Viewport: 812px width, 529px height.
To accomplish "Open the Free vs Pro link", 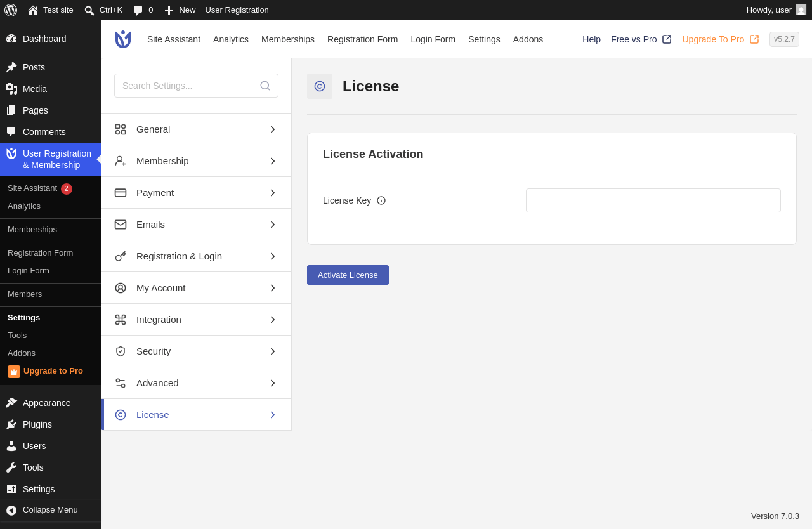I will click(634, 39).
